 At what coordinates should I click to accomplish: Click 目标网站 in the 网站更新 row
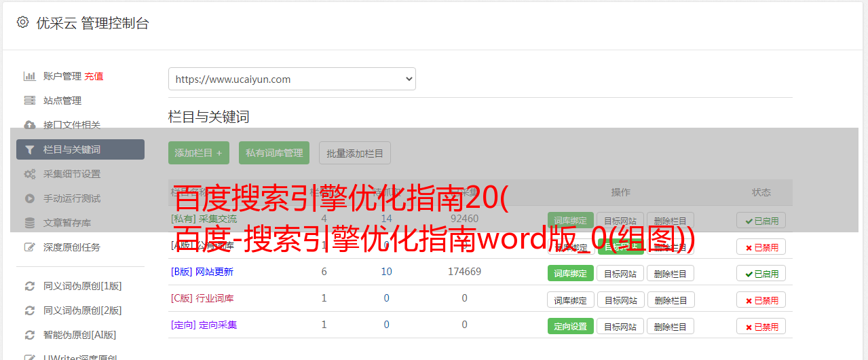620,273
